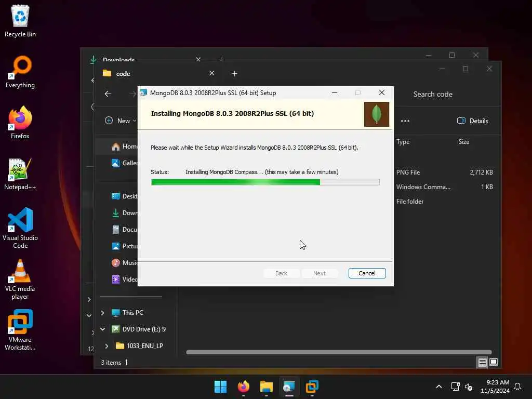Switch to details list view in status bar
532x399 pixels.
click(482, 362)
